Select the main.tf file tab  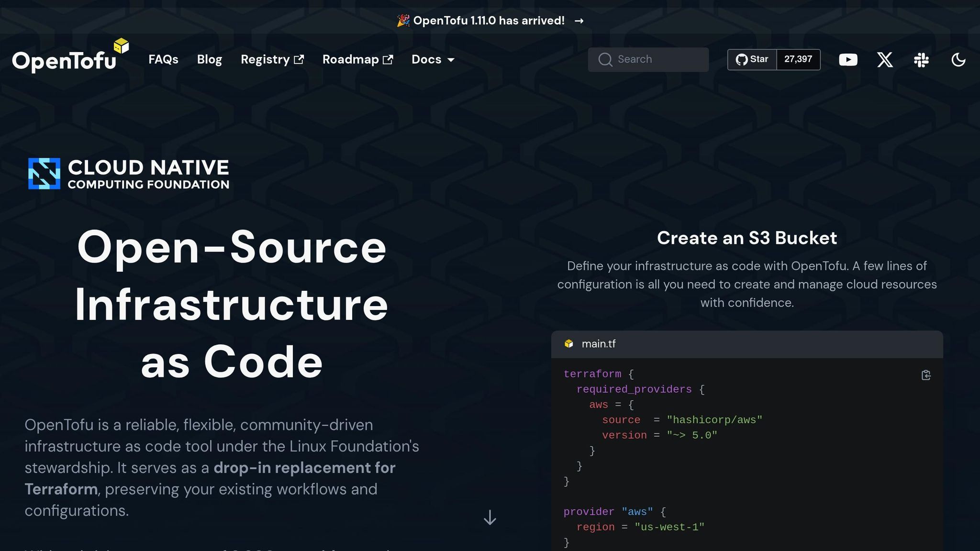(598, 344)
